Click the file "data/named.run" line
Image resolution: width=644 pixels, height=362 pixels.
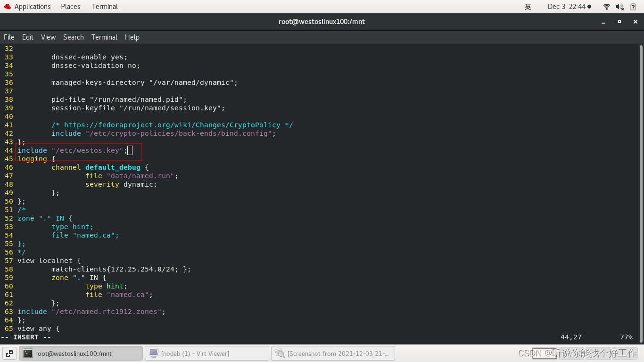point(132,176)
